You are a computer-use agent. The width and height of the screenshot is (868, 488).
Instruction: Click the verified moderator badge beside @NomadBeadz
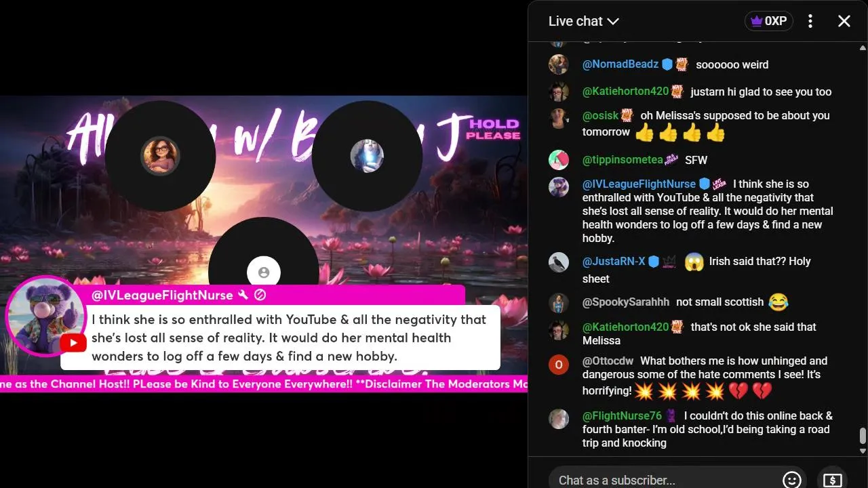tap(667, 64)
